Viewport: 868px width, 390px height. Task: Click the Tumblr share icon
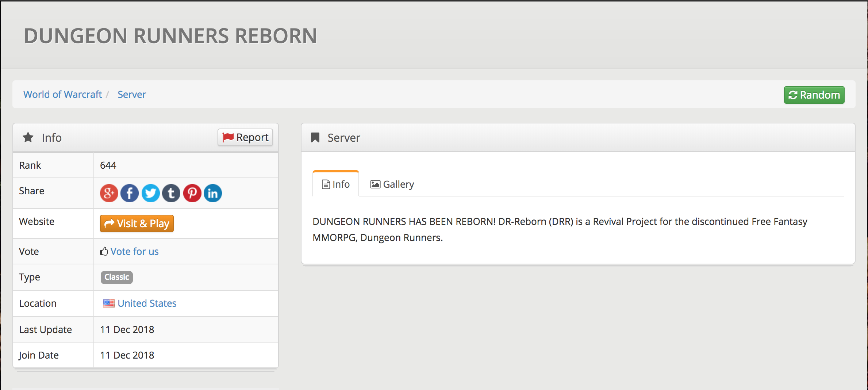[171, 193]
